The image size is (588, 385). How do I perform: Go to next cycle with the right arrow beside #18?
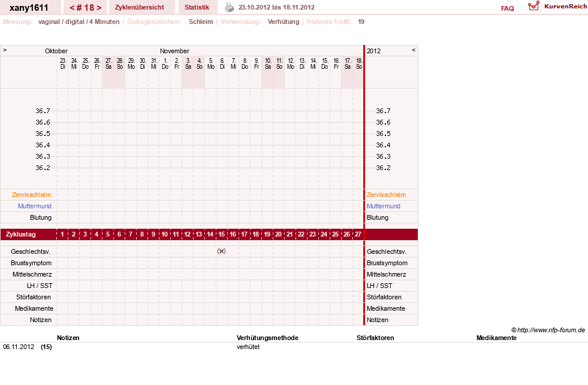(99, 8)
